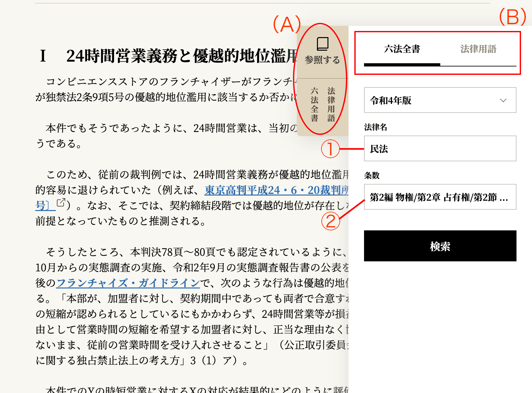Click the circled ① annotation marker
532x393 pixels.
click(330, 149)
